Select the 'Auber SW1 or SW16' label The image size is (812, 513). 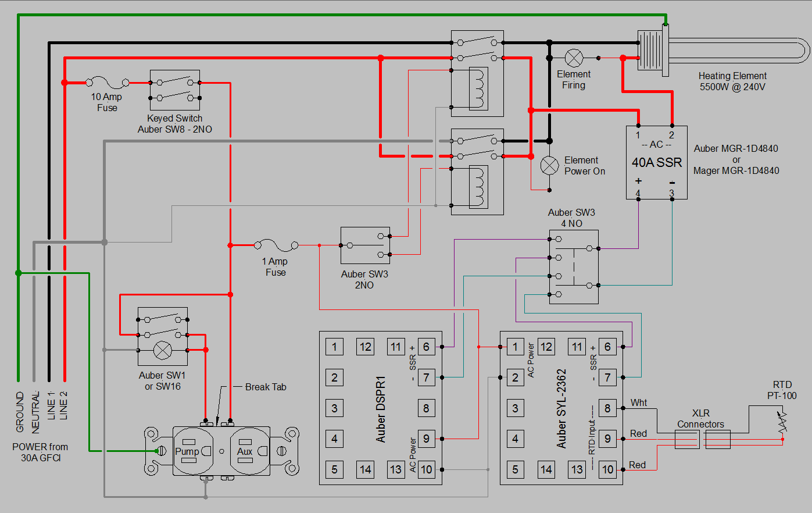162,381
